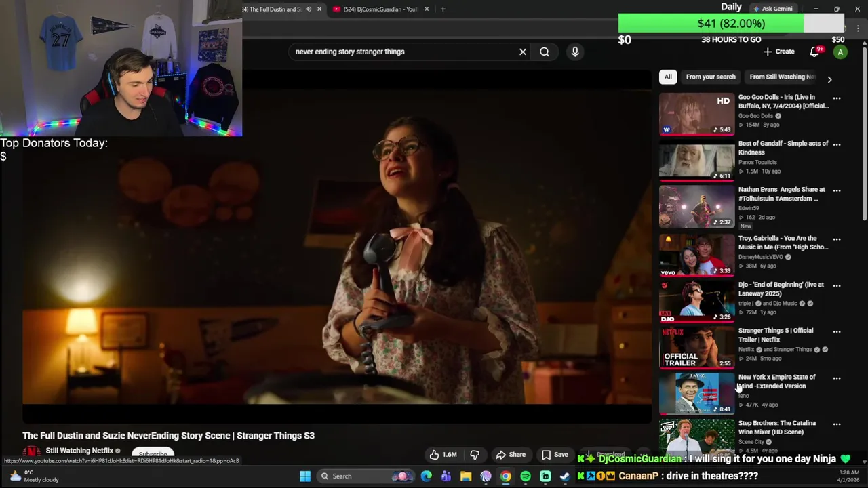The image size is (868, 488).
Task: Like the Dustin and Suzie video
Action: point(444,455)
